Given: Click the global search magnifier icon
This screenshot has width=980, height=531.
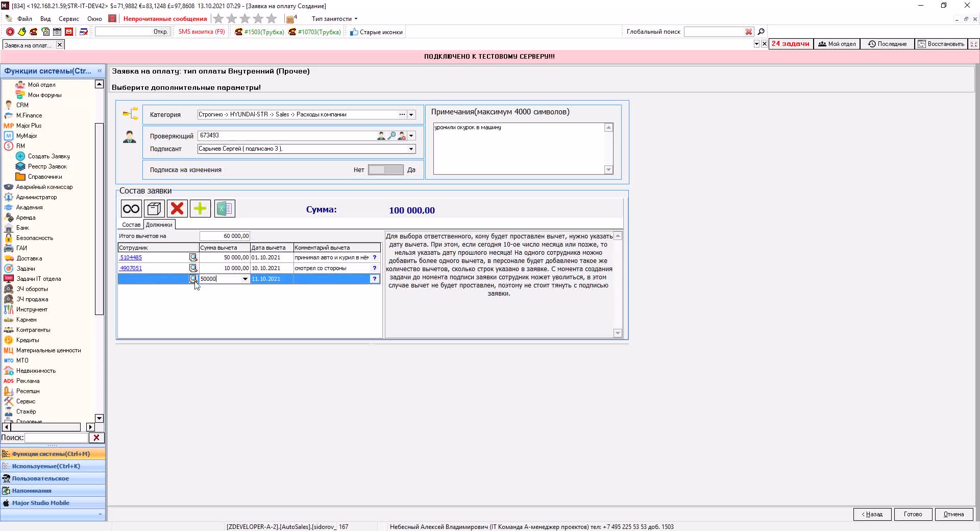Looking at the screenshot, I should (761, 32).
